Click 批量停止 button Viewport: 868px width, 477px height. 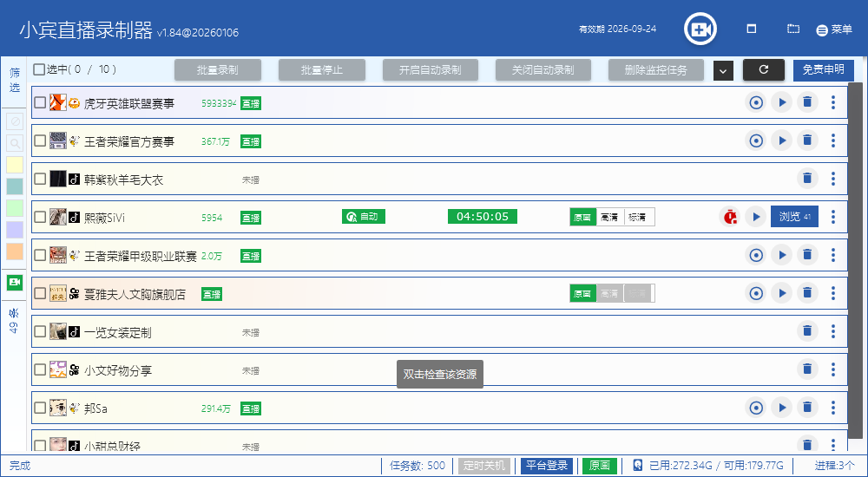[x=322, y=70]
